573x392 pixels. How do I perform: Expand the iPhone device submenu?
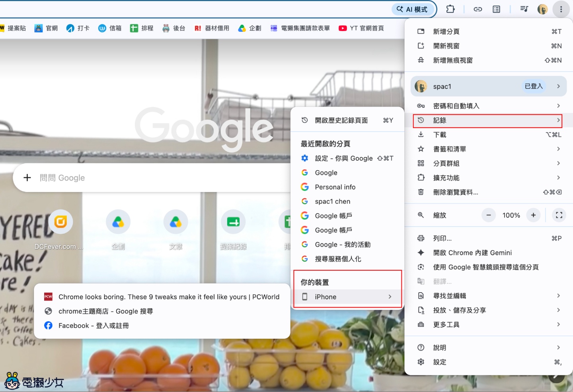point(347,297)
